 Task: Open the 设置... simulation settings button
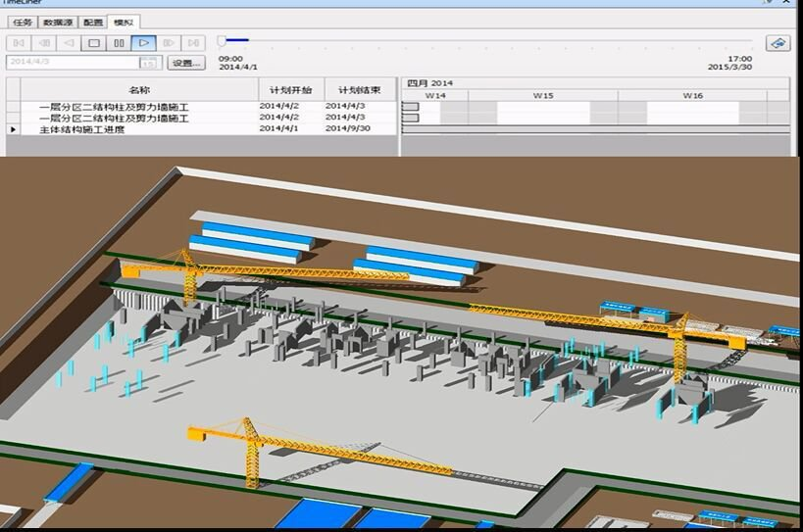click(186, 63)
